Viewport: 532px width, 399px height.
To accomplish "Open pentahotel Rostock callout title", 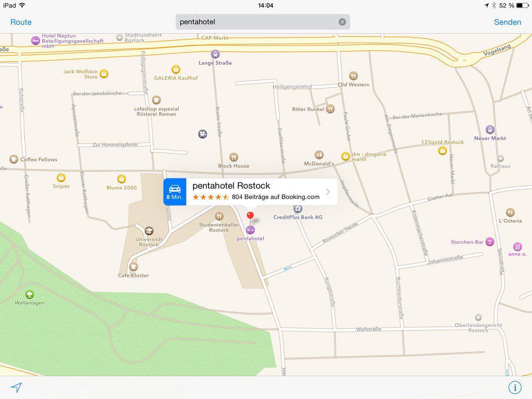I will [231, 186].
